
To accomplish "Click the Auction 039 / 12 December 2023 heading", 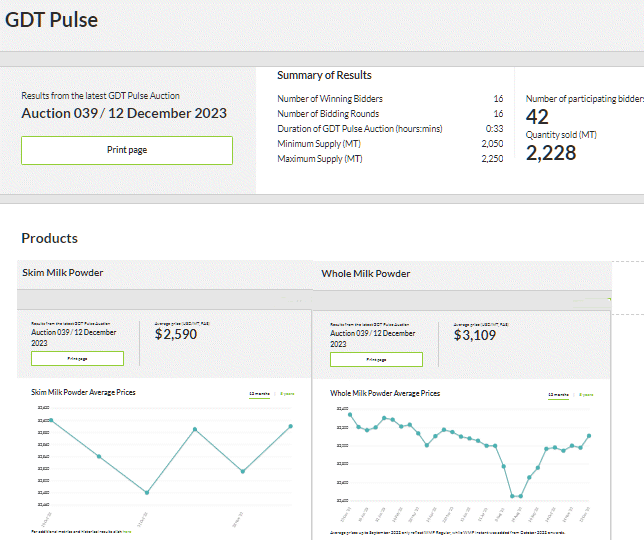I will tap(124, 113).
